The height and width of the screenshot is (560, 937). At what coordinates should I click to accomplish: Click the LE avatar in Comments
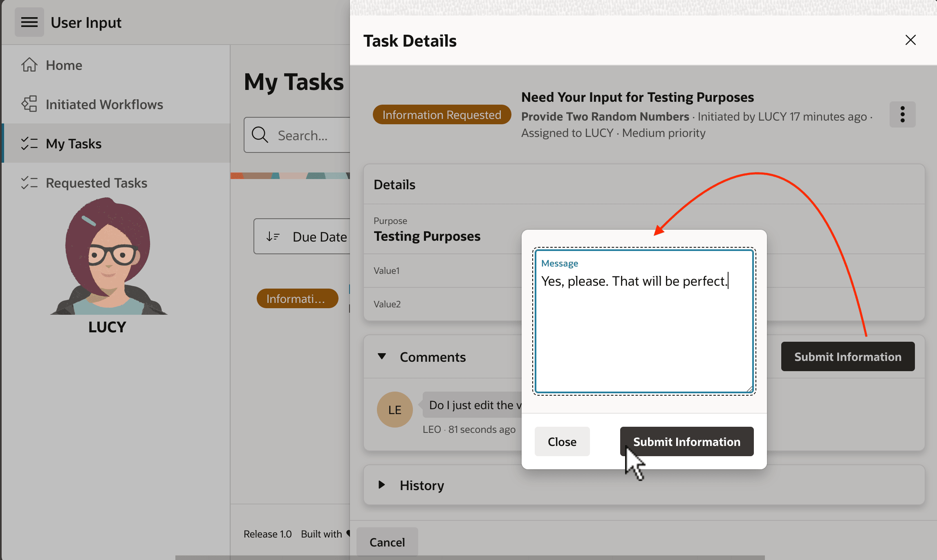click(395, 410)
